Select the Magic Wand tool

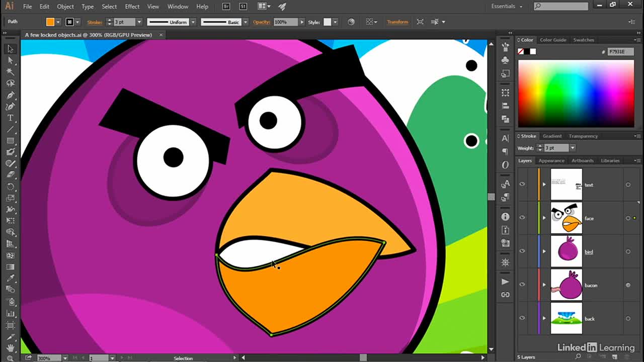[10, 72]
